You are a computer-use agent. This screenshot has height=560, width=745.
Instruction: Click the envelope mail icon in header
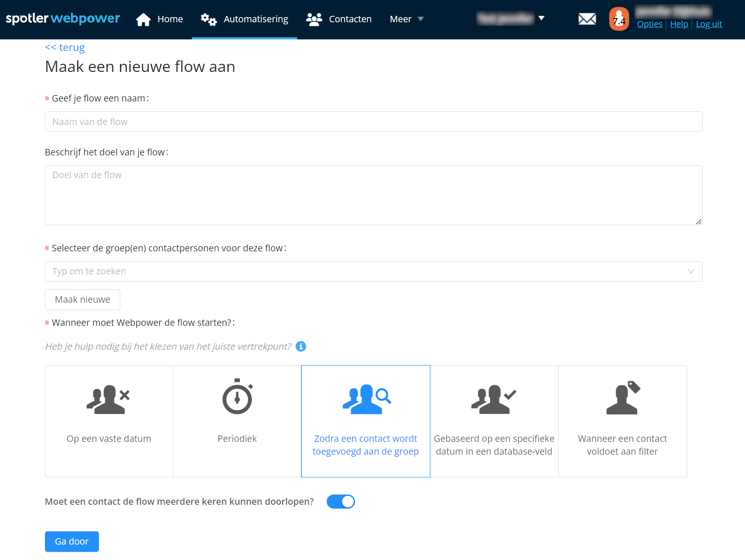coord(587,19)
